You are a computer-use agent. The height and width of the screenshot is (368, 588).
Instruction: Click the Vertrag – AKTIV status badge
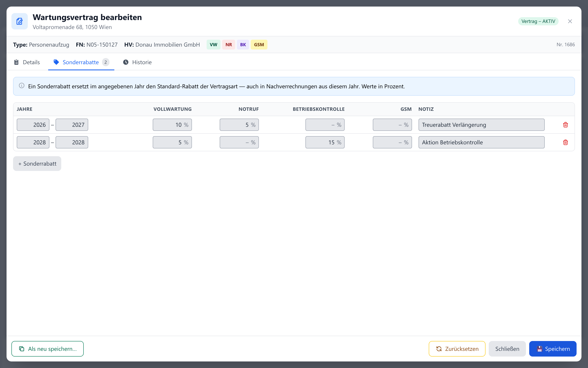point(538,21)
